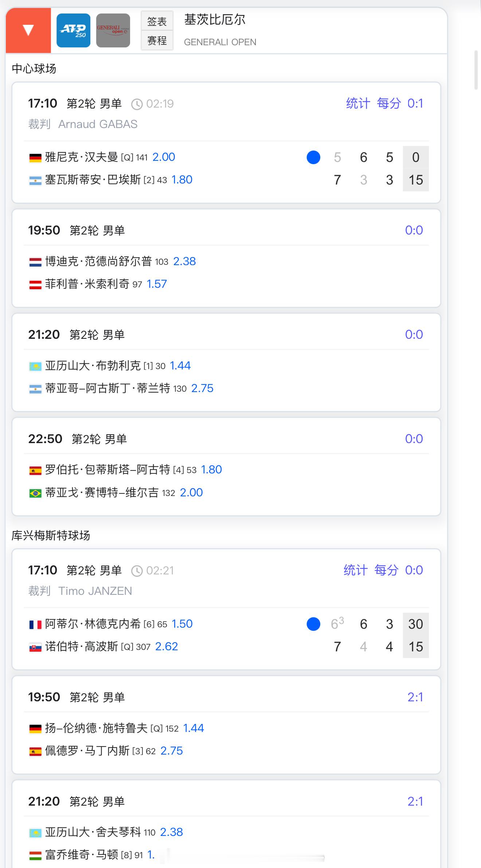Screen dimensions: 481x868
Task: Click the clock icon beside 02:21
Action: (x=137, y=571)
